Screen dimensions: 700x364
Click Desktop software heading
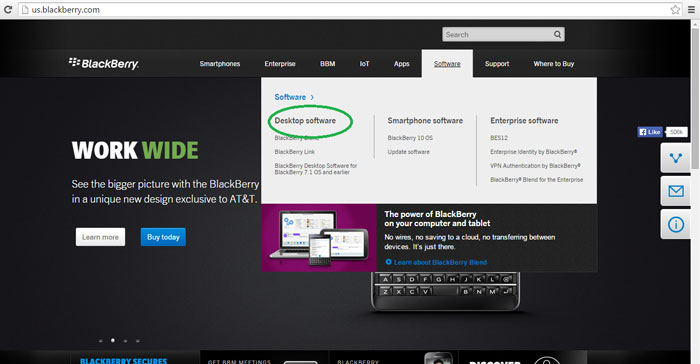[305, 121]
